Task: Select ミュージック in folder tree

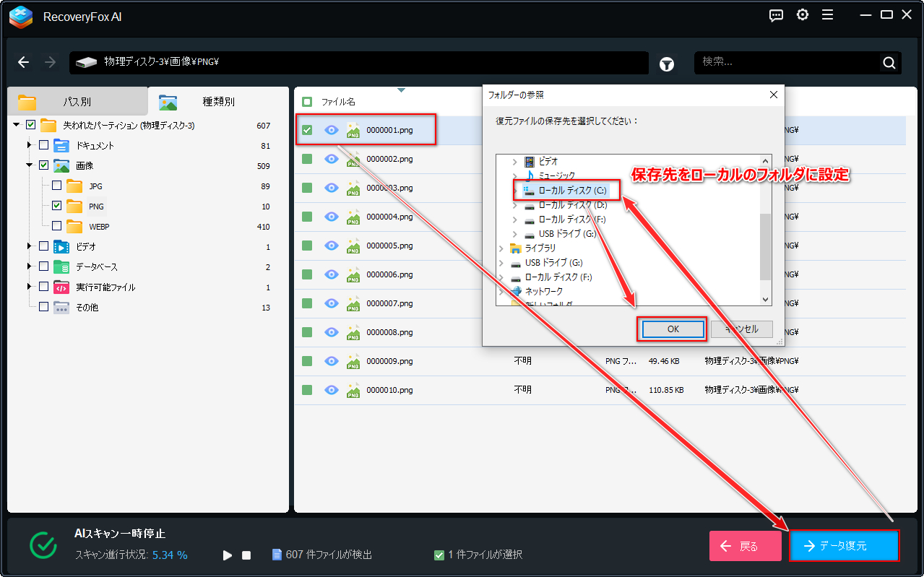Action: click(x=556, y=176)
